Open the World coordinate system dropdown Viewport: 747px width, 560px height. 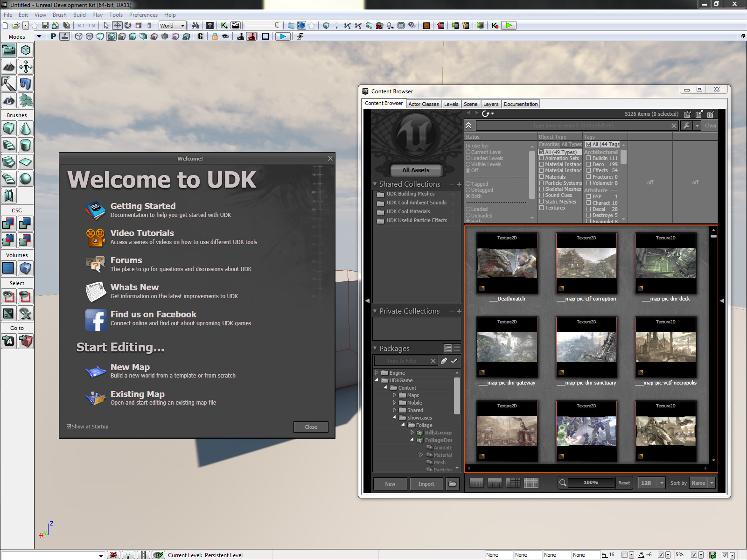tap(173, 26)
